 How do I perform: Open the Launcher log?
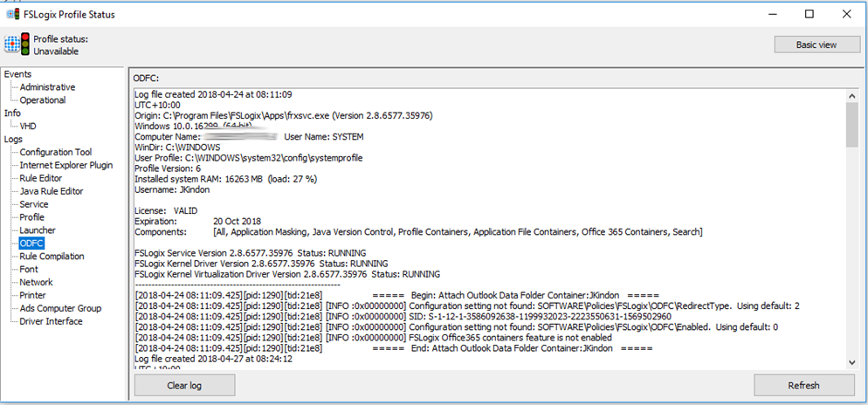pos(38,230)
